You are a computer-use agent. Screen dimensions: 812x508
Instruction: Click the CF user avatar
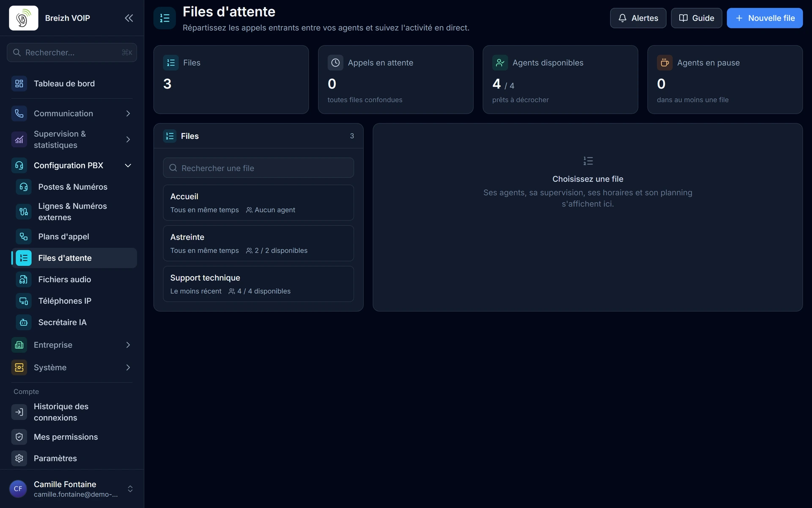coord(18,489)
